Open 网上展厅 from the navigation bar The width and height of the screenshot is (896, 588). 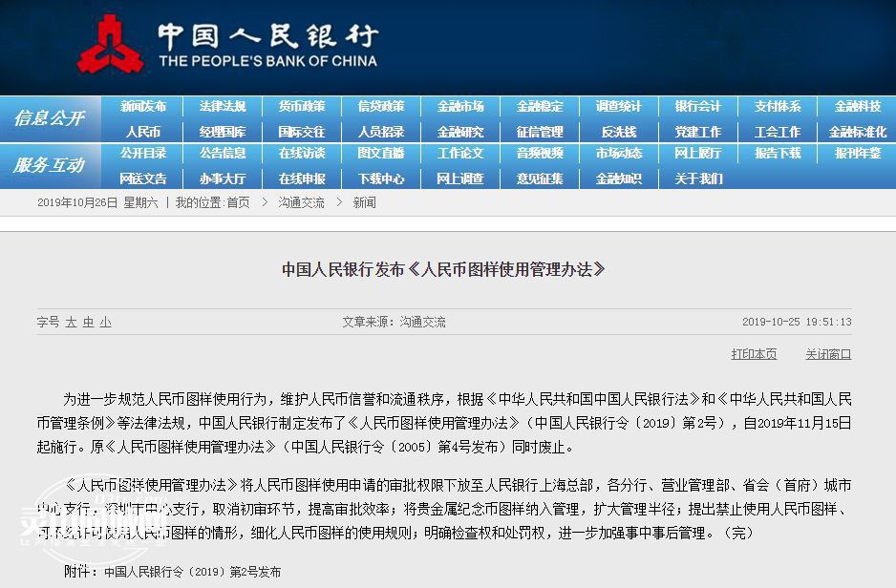698,153
